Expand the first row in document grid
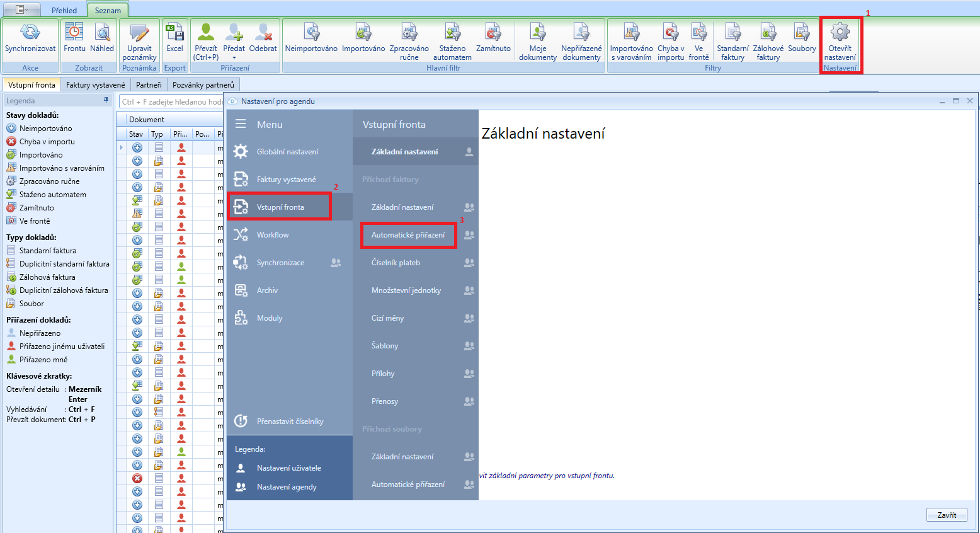This screenshot has width=980, height=533. (122, 147)
